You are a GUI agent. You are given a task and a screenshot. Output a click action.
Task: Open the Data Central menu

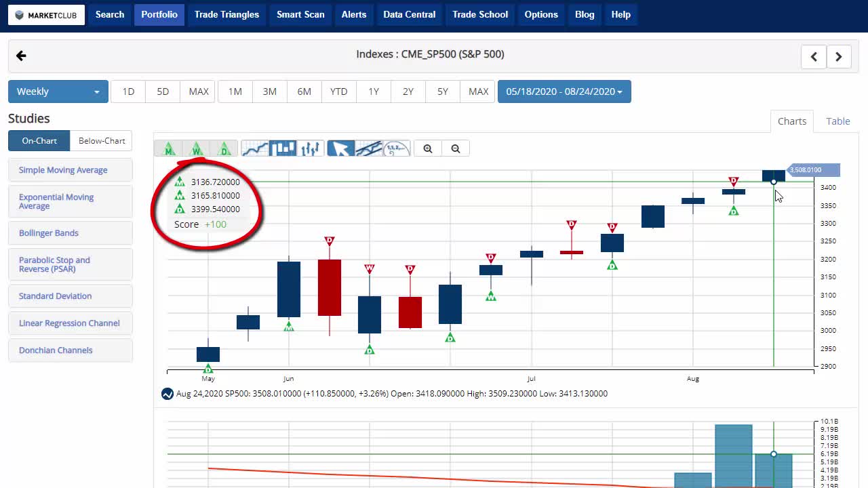click(x=410, y=14)
